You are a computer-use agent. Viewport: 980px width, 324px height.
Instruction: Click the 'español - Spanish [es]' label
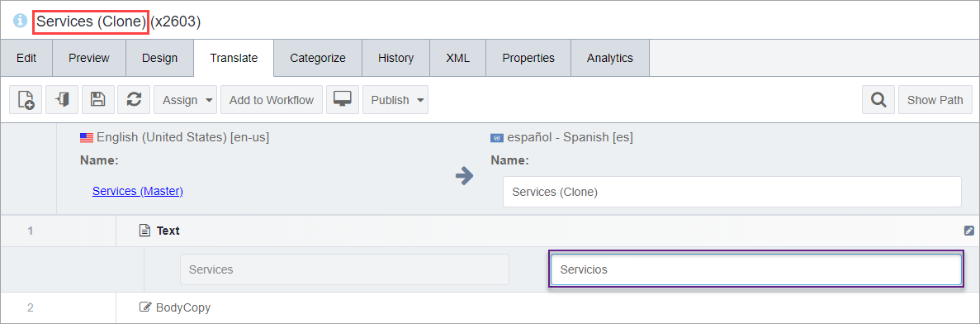coord(570,138)
